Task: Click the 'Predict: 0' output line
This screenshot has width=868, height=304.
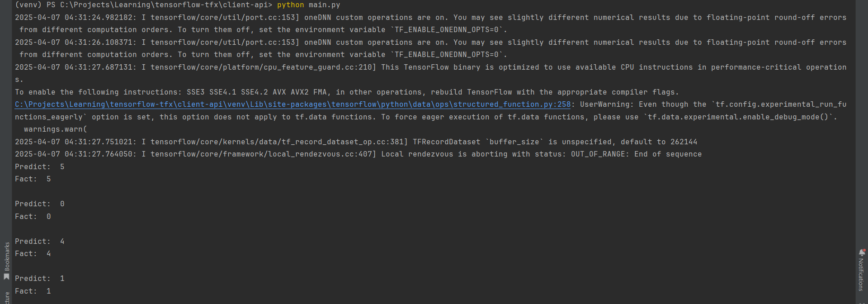Action: coord(39,204)
